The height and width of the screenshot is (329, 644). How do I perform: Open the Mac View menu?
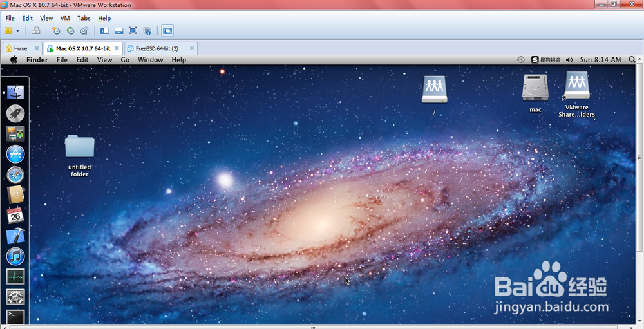point(104,60)
